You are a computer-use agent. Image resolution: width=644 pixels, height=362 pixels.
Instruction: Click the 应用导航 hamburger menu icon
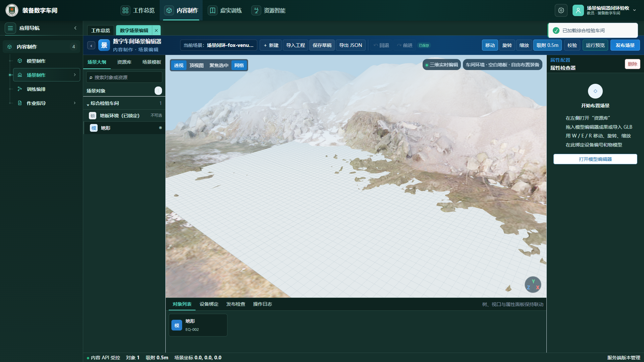(x=10, y=28)
